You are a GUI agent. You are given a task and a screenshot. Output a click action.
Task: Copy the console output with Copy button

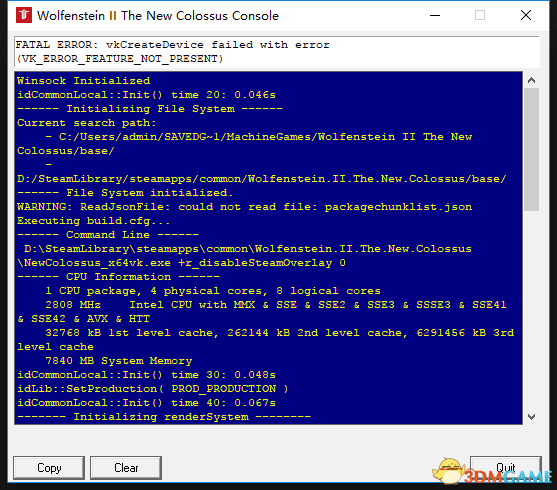point(49,468)
